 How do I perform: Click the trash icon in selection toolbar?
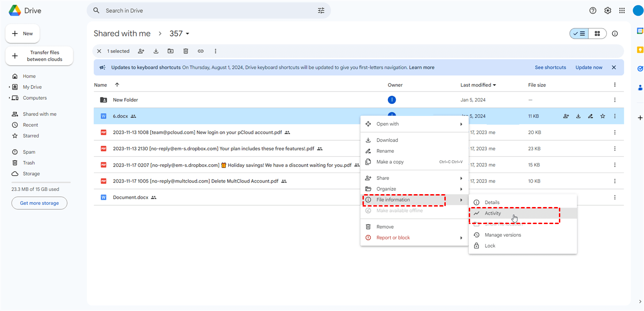coord(186,51)
